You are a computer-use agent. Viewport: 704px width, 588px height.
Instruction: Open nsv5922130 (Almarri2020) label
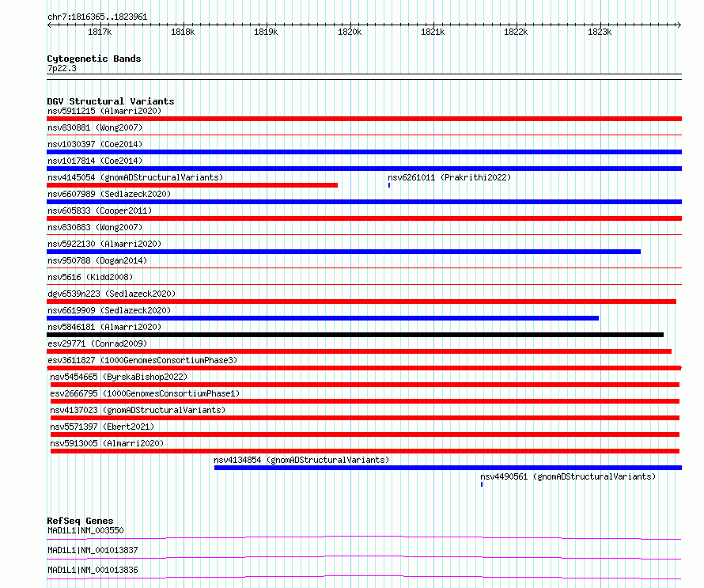[x=104, y=244]
